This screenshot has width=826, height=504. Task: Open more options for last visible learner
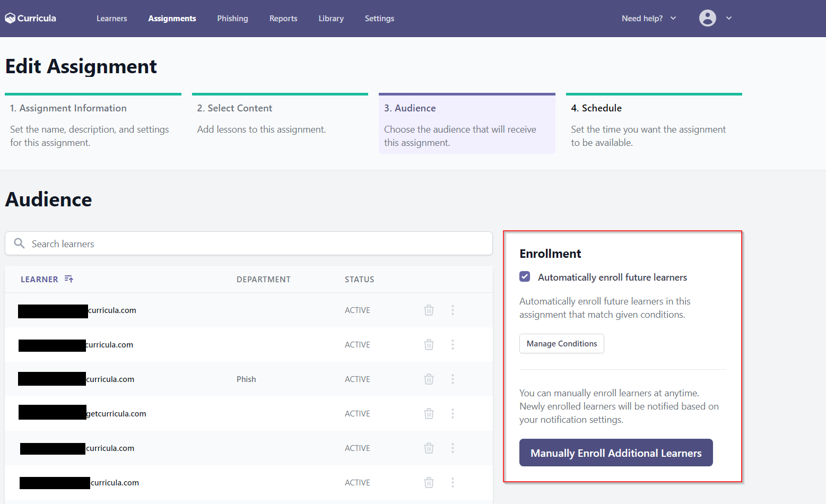(x=453, y=483)
